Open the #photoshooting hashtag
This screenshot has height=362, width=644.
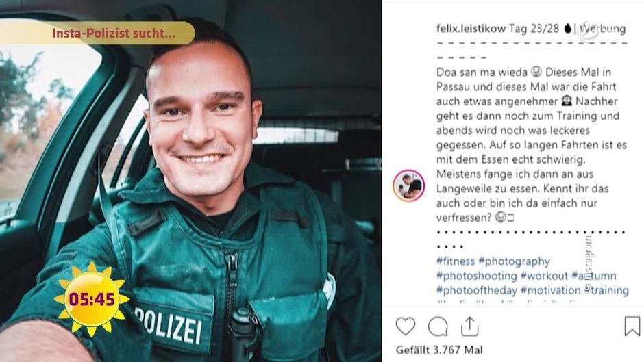tap(476, 276)
